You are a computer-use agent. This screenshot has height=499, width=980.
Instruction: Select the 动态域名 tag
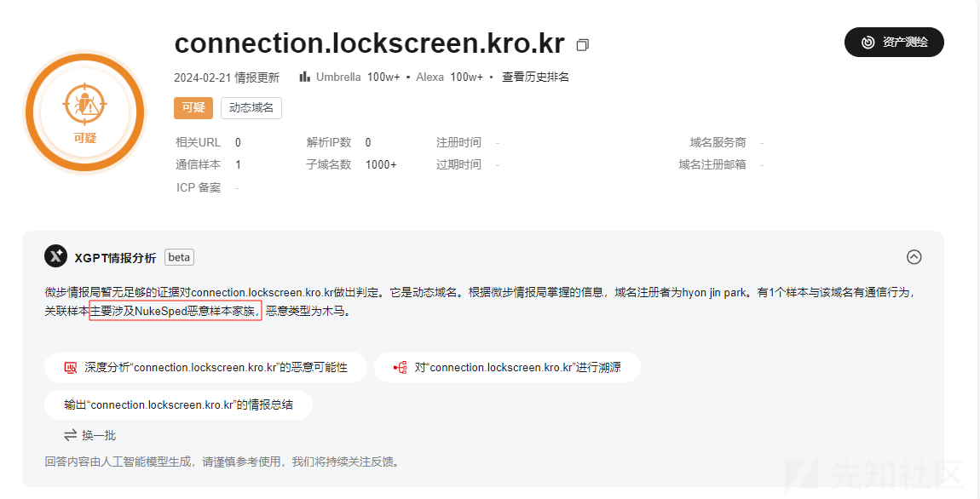[251, 107]
